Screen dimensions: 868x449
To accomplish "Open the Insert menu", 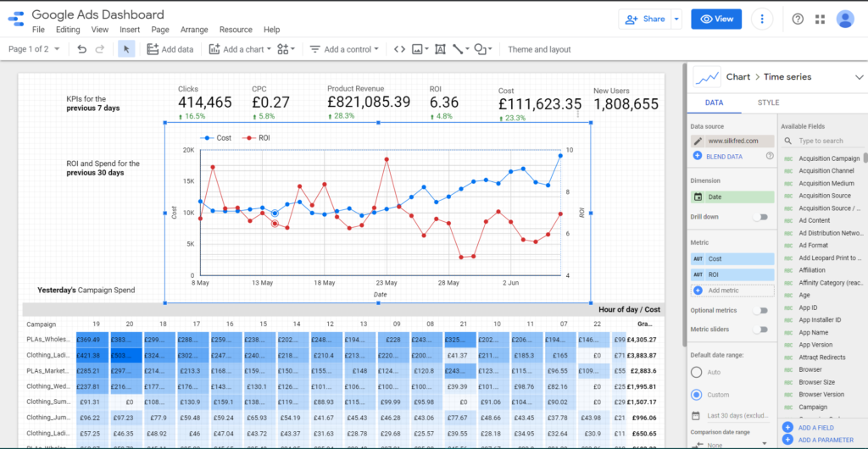I will [130, 30].
